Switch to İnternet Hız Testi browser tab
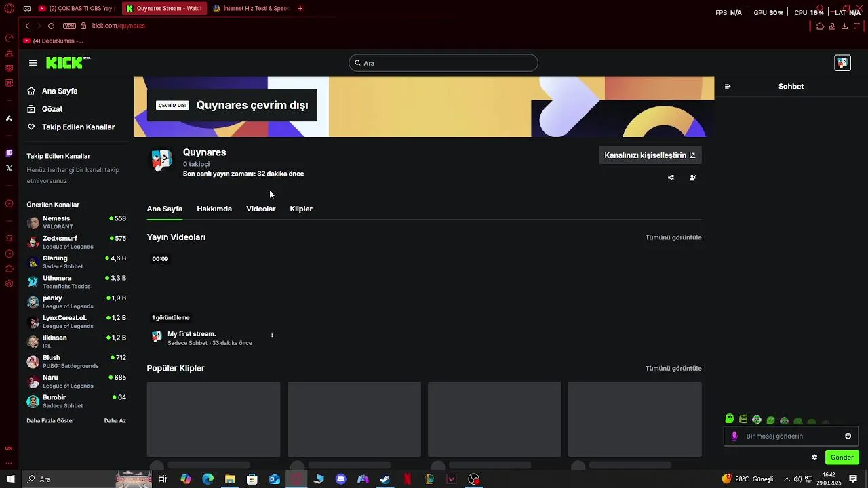The width and height of the screenshot is (868, 488). pyautogui.click(x=251, y=8)
